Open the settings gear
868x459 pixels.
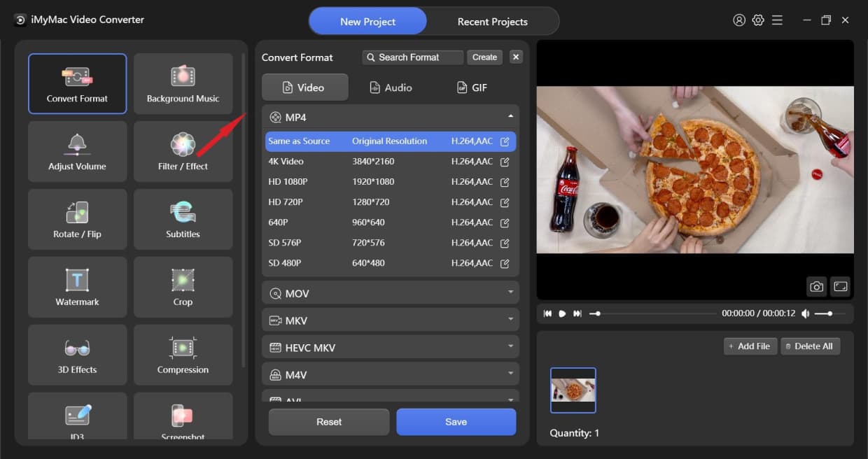point(758,20)
